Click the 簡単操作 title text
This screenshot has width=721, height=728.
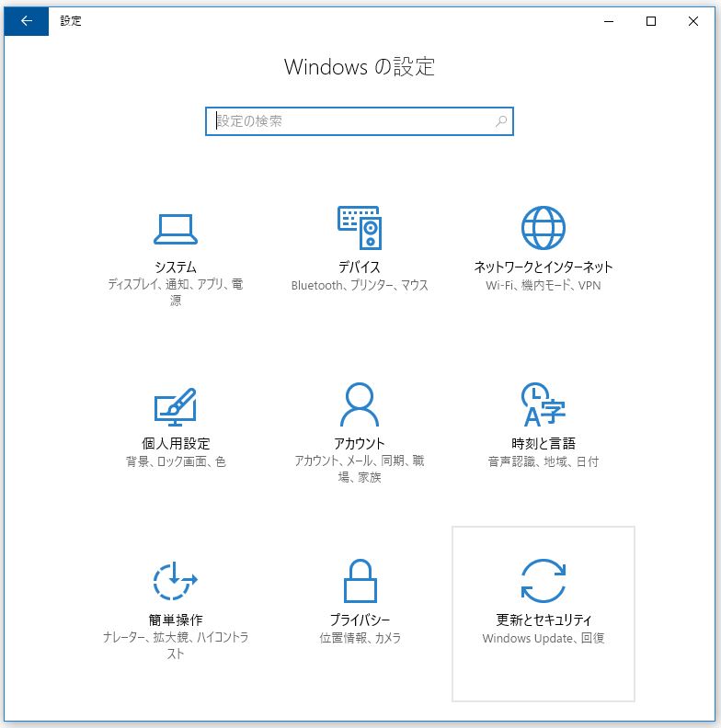[x=176, y=620]
